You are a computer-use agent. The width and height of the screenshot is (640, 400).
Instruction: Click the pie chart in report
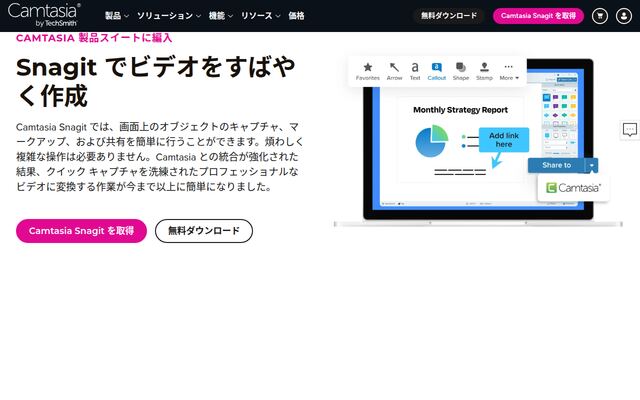(x=432, y=141)
